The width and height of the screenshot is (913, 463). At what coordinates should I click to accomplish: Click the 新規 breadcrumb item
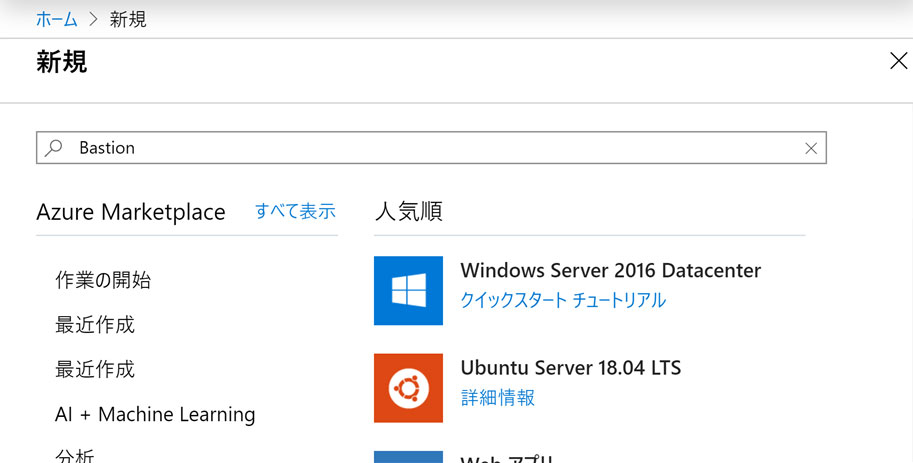pyautogui.click(x=128, y=19)
